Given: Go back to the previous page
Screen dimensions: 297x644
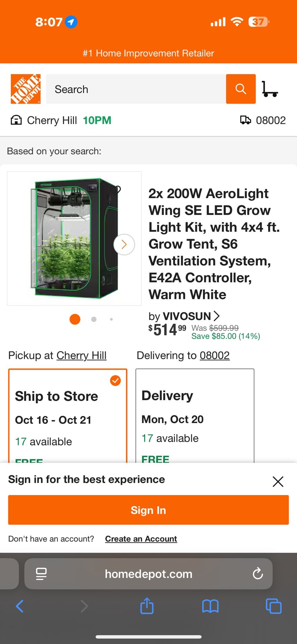Looking at the screenshot, I should tap(20, 606).
